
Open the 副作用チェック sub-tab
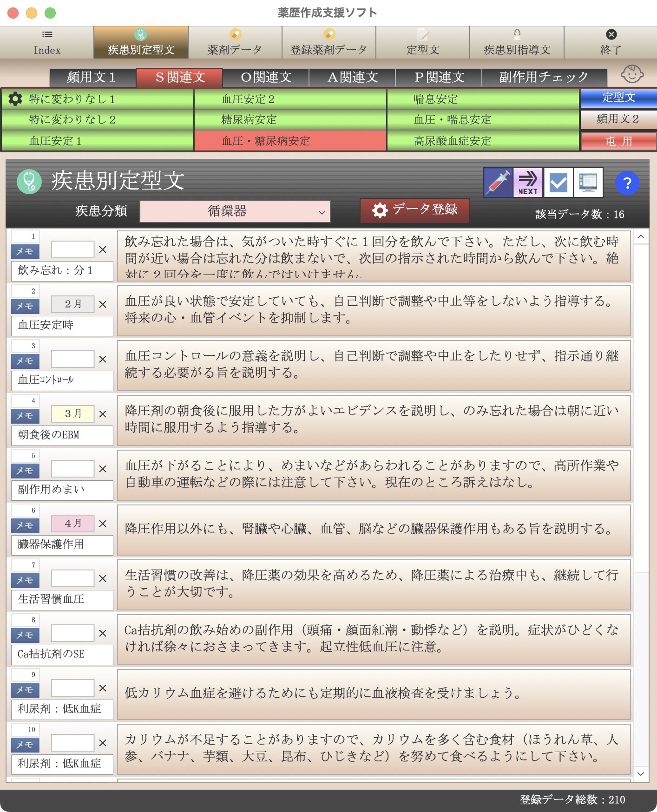coord(544,78)
